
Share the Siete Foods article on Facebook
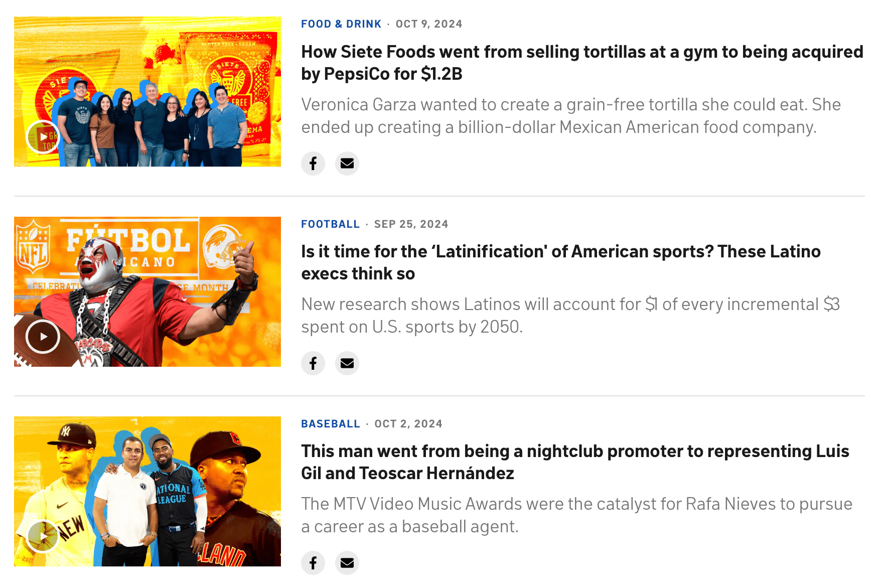313,164
